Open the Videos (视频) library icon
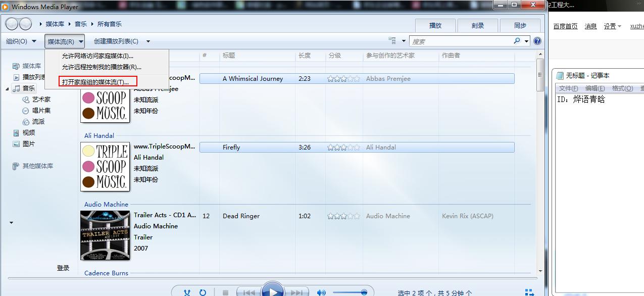Viewport: 644px width, 296px height. (16, 133)
